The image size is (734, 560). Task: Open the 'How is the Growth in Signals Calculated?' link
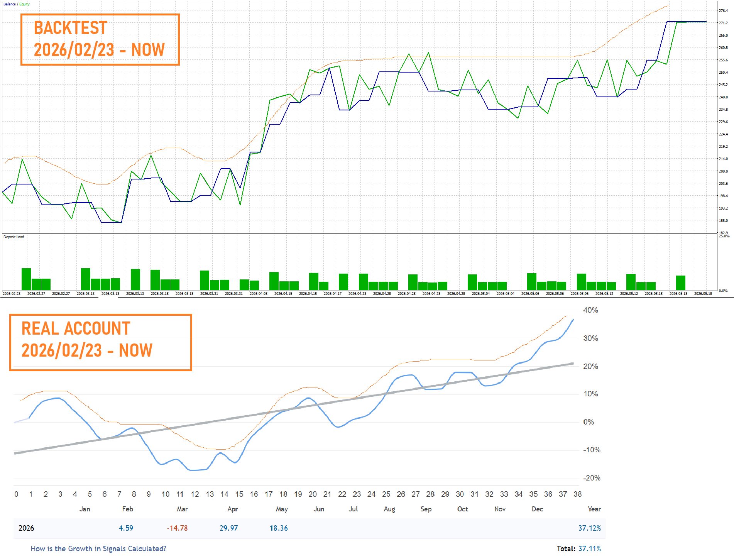(98, 548)
